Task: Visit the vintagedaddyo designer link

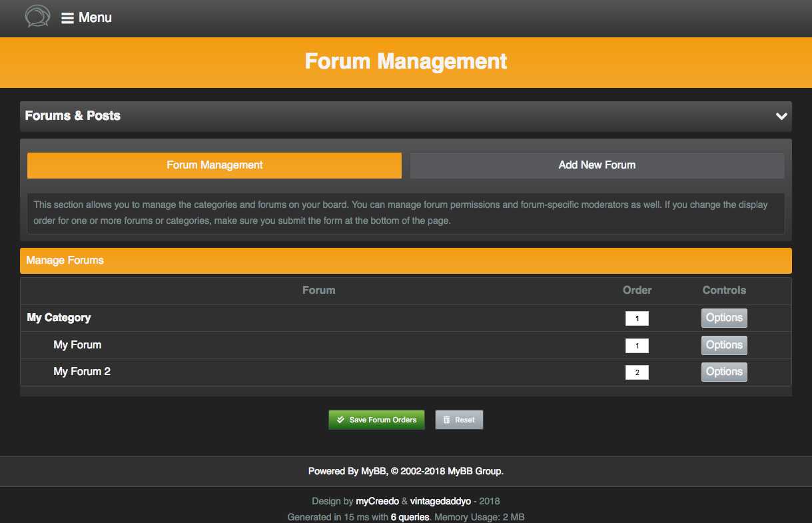Action: (440, 501)
